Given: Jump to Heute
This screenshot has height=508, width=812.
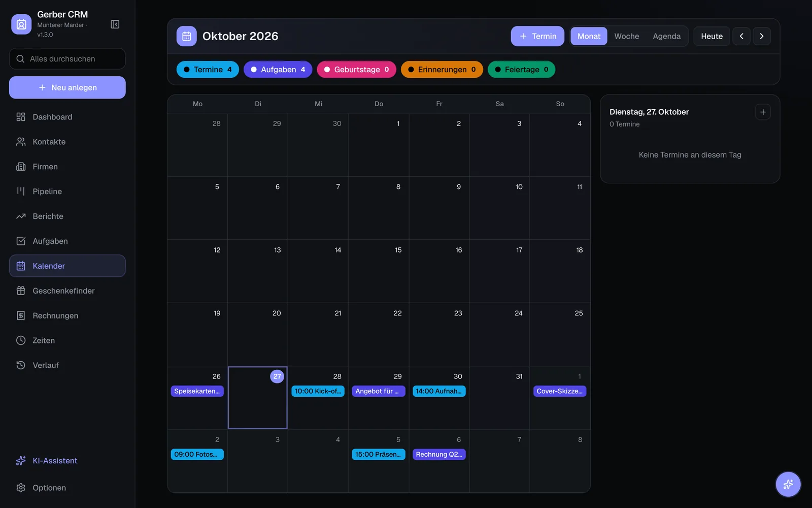Looking at the screenshot, I should coord(712,36).
